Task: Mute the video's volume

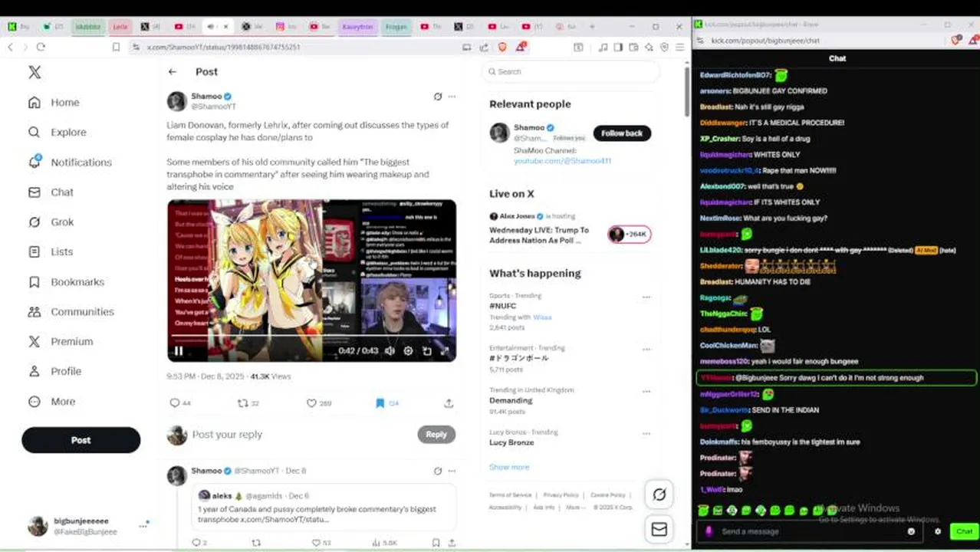Action: pyautogui.click(x=390, y=351)
